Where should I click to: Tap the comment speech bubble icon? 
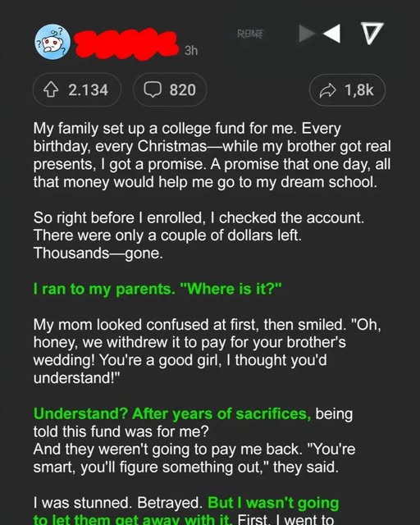(x=153, y=89)
